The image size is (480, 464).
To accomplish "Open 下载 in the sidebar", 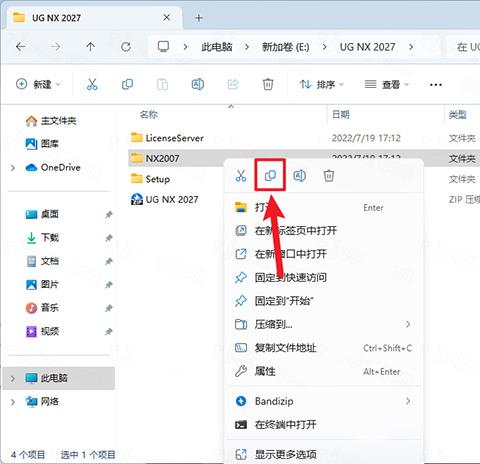I will (42, 237).
